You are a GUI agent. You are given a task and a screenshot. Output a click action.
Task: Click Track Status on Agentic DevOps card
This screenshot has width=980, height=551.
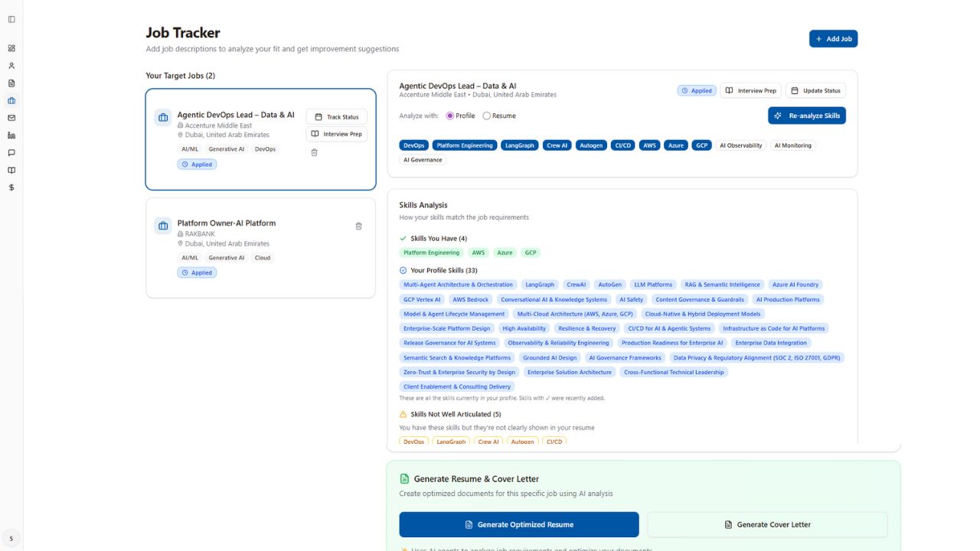336,117
